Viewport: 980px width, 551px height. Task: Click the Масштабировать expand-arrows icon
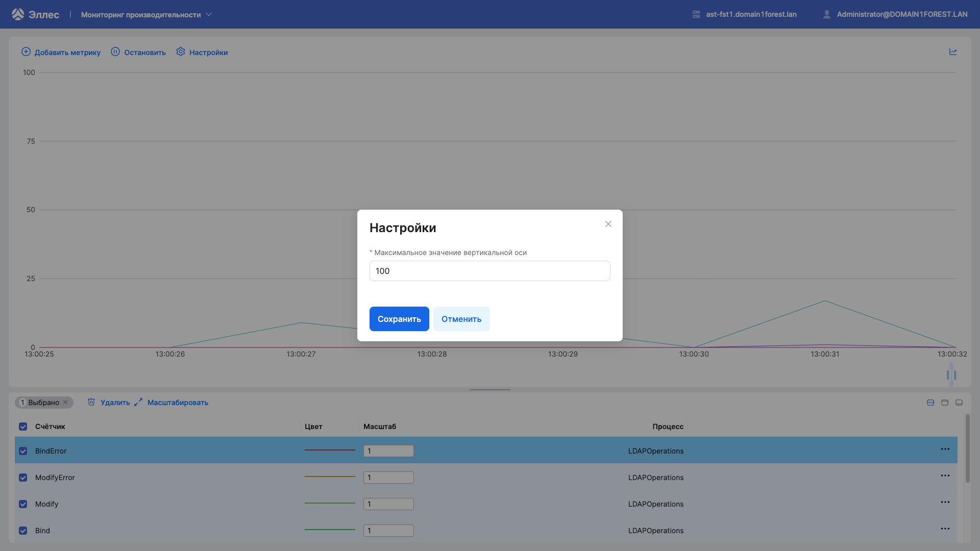click(x=138, y=403)
